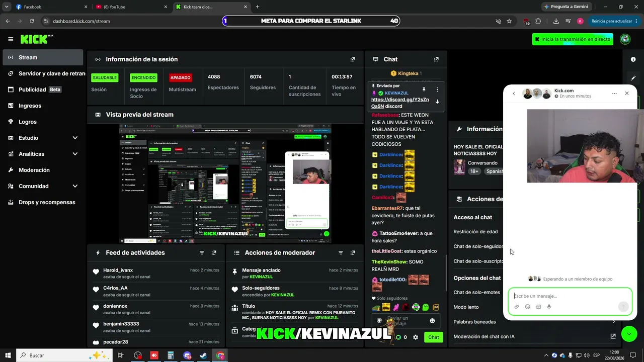Viewport: 644px width, 362px height.
Task: Focus the chat Enviar un mensaje field
Action: click(x=406, y=321)
